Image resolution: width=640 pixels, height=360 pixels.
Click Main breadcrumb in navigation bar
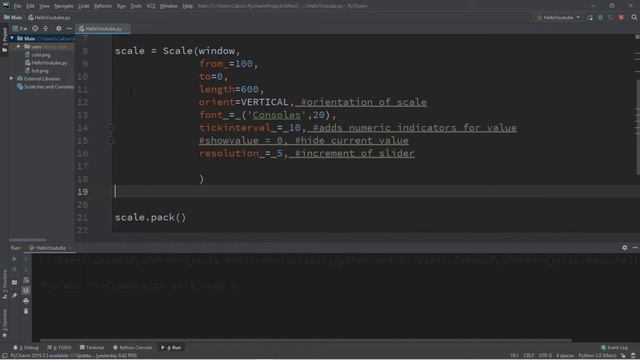tap(13, 18)
